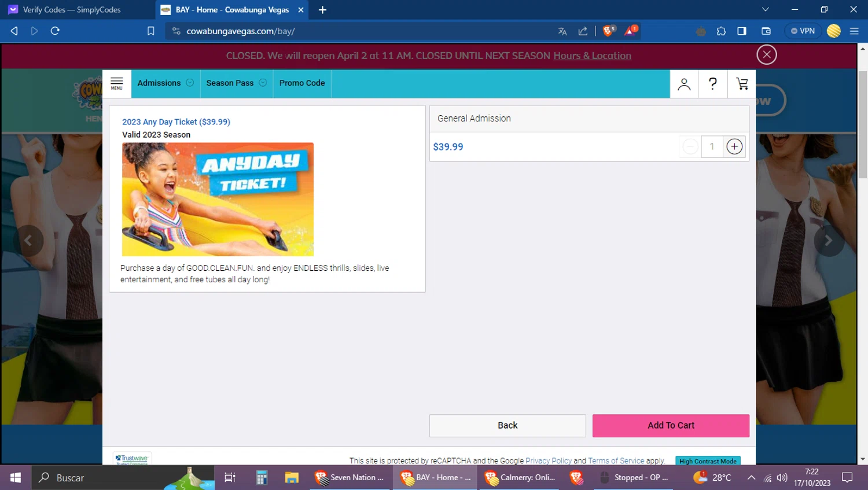Viewport: 868px width, 490px height.
Task: Go back with browser back arrow
Action: click(14, 31)
